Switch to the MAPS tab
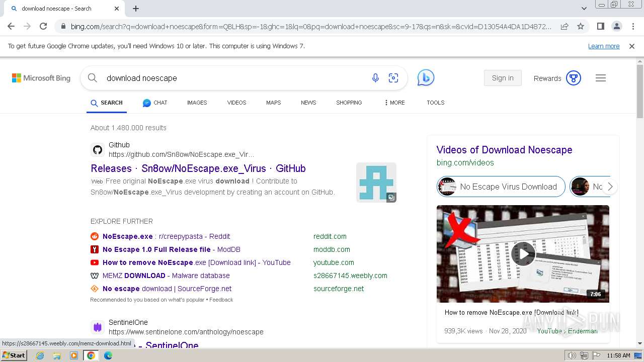The height and width of the screenshot is (362, 644). point(274,103)
